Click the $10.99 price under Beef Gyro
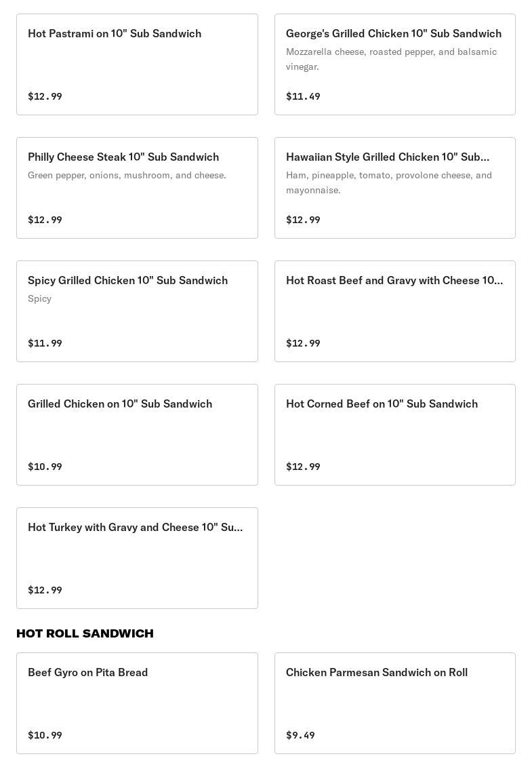The image size is (532, 765). tap(45, 735)
